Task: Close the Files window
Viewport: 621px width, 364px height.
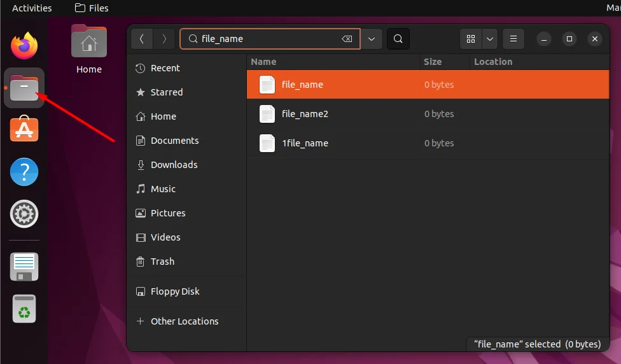Action: pyautogui.click(x=595, y=39)
